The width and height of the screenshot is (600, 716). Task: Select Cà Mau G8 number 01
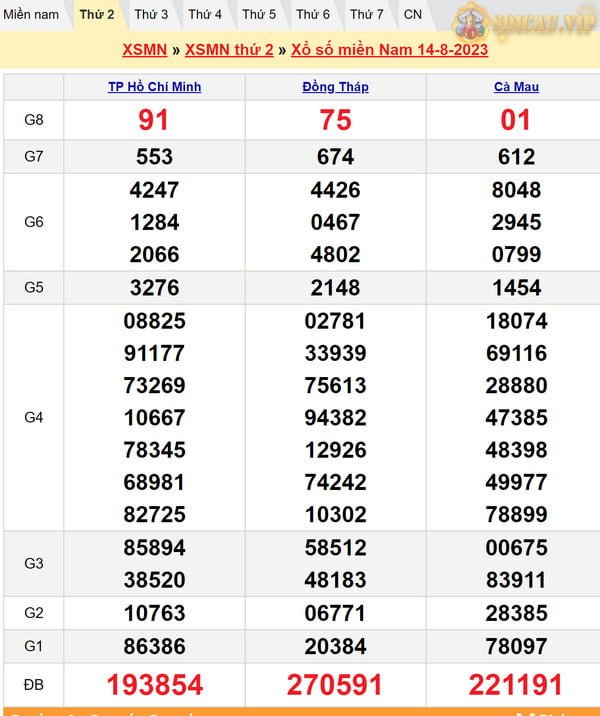click(516, 120)
